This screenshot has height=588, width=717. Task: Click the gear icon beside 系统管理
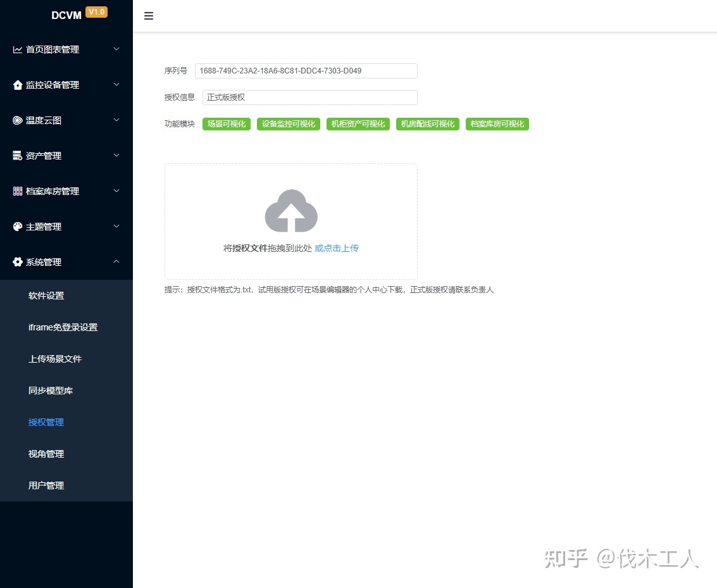17,262
